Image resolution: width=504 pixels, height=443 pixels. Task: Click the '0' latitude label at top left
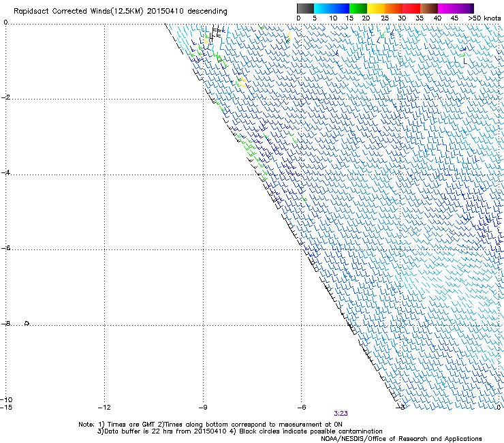(x=5, y=22)
